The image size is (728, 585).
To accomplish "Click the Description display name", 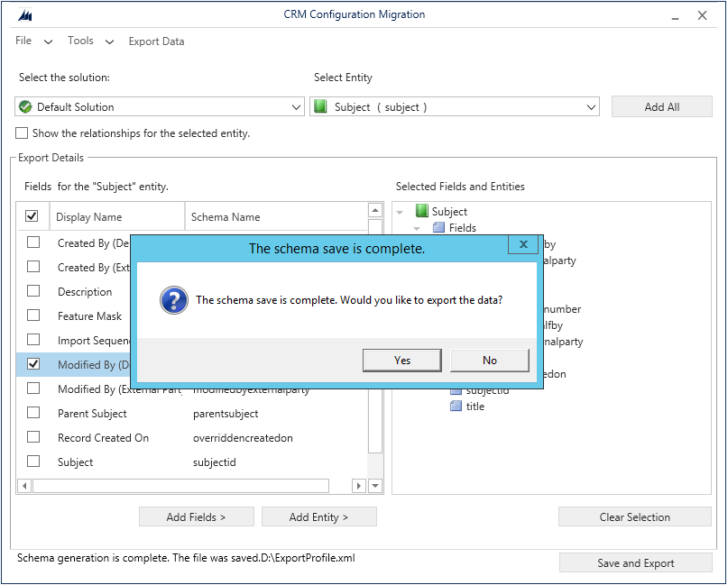I will coord(85,292).
